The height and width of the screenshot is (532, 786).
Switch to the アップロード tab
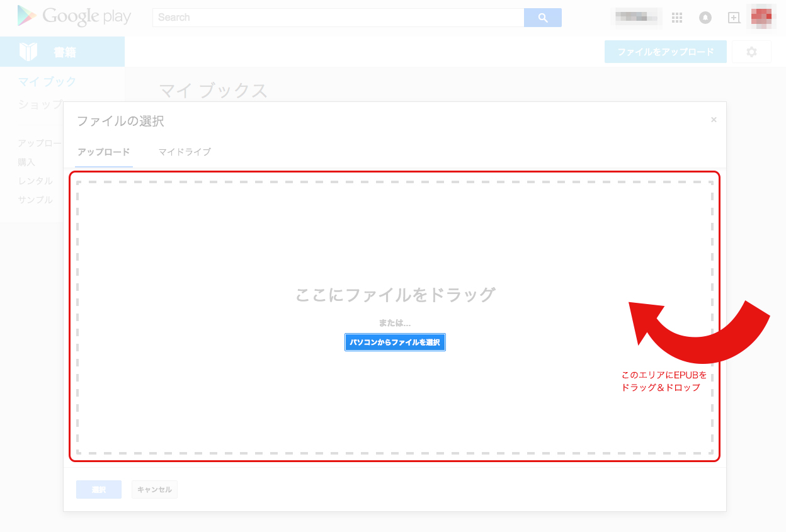tap(104, 152)
